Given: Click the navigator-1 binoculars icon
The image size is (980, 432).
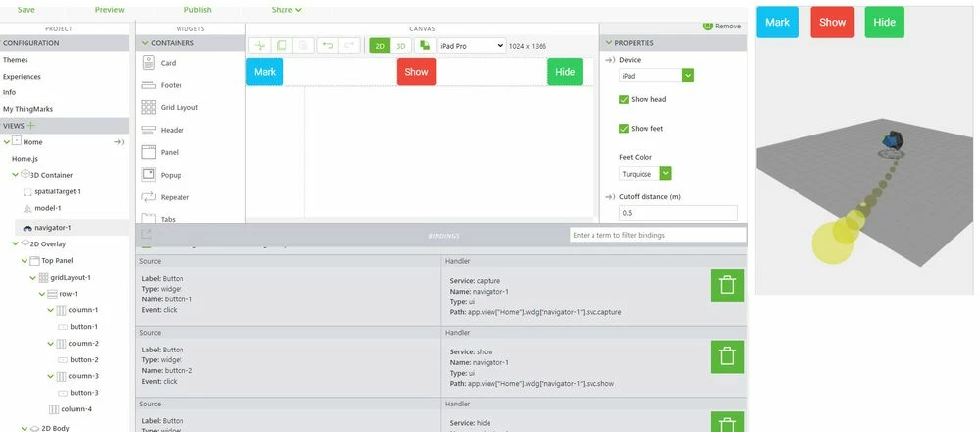Looking at the screenshot, I should point(27,228).
